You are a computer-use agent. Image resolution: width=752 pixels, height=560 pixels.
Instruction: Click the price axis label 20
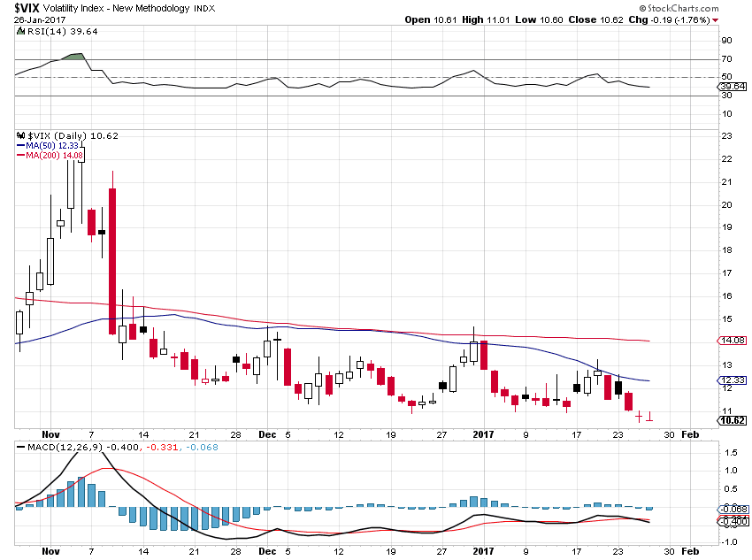(726, 204)
